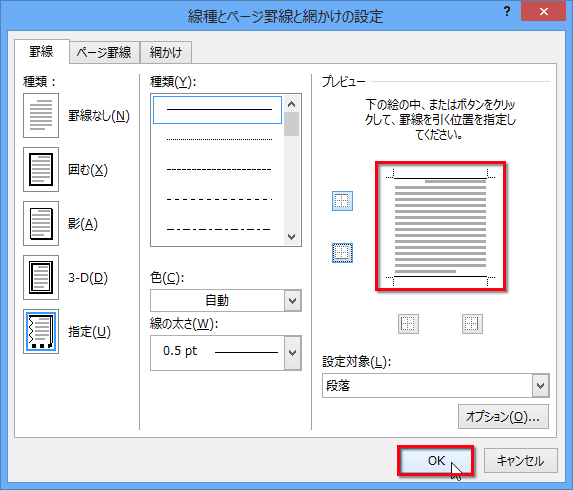Expand the 設定対象 dropdown showing 段落
The height and width of the screenshot is (490, 573).
click(x=436, y=385)
